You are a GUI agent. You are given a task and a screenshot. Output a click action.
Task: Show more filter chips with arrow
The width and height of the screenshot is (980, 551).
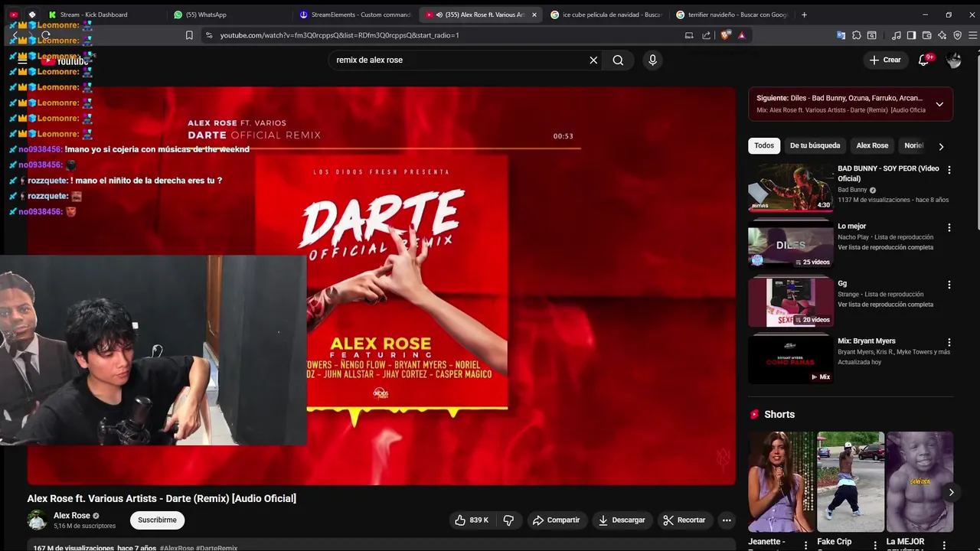941,146
